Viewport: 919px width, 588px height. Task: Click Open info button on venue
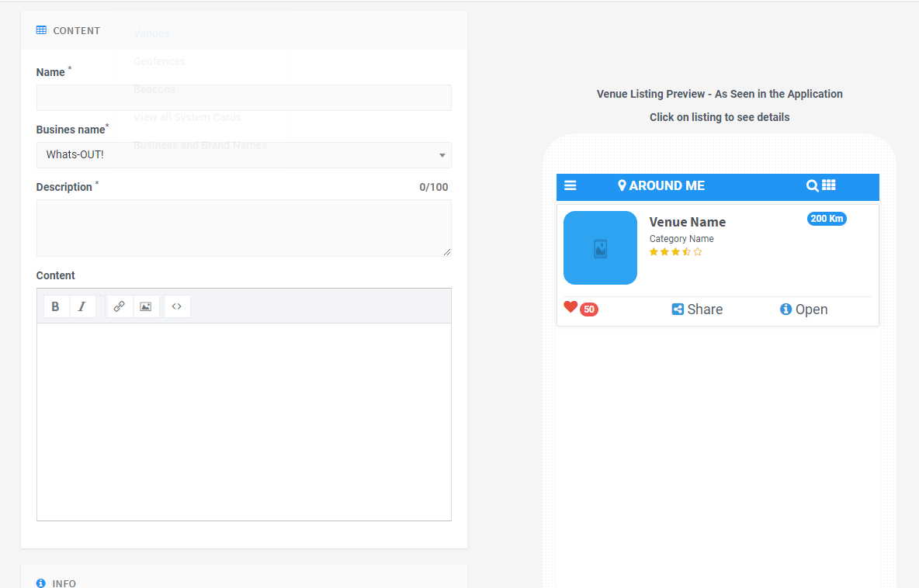pyautogui.click(x=803, y=310)
